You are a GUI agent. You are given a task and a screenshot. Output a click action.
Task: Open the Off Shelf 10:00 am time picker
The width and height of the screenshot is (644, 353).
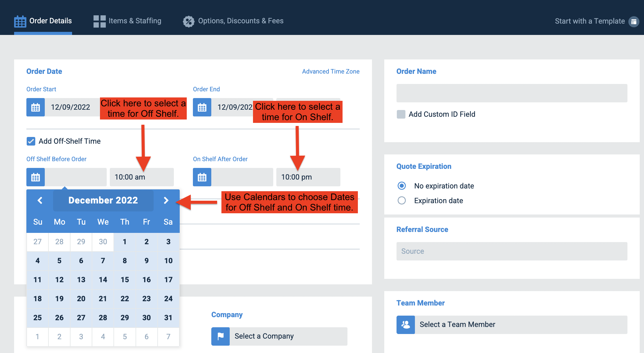(142, 177)
